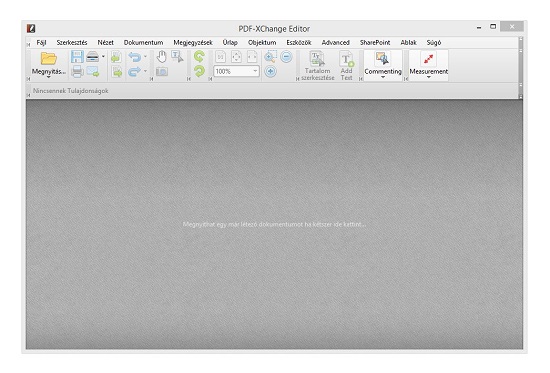Viewport: 550px width, 373px height.
Task: Go to next view page arrow icon
Action: pyautogui.click(x=116, y=72)
